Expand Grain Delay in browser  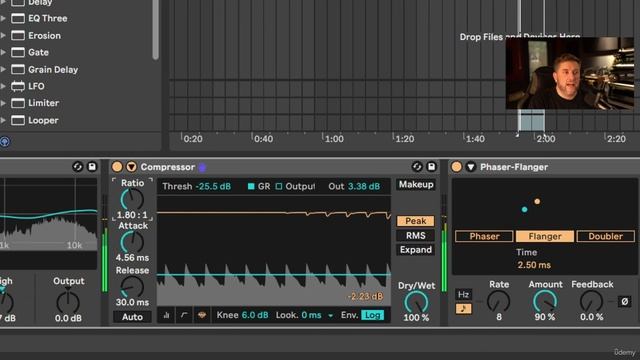coord(3,69)
